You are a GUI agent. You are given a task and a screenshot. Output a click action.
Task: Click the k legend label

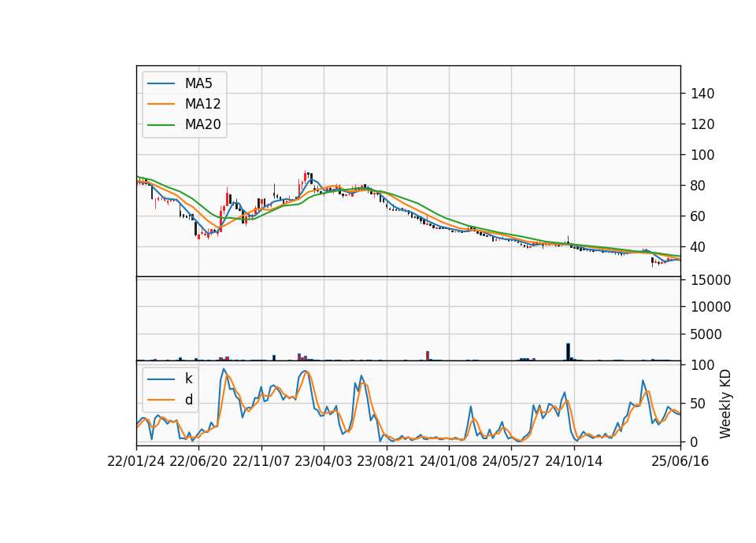[x=188, y=379]
